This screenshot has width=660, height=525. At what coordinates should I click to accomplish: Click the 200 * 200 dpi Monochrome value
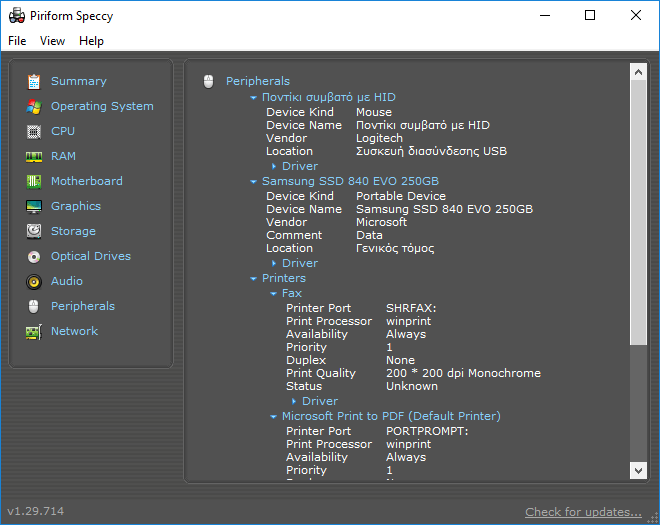[x=463, y=373]
